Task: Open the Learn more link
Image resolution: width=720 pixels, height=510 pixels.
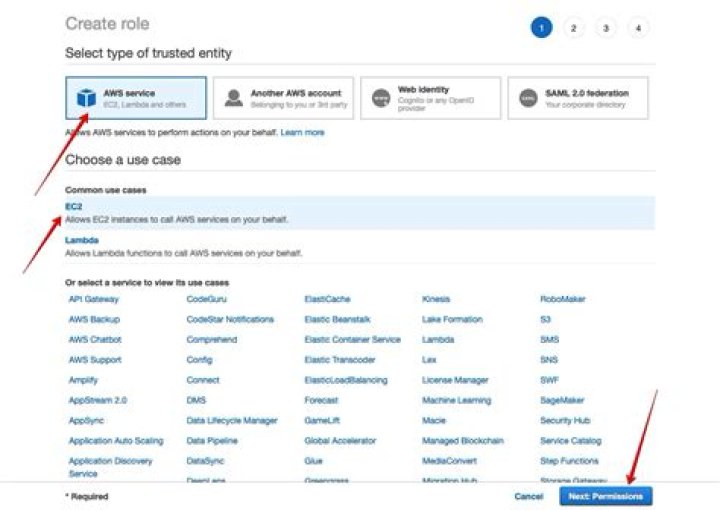Action: (x=302, y=132)
